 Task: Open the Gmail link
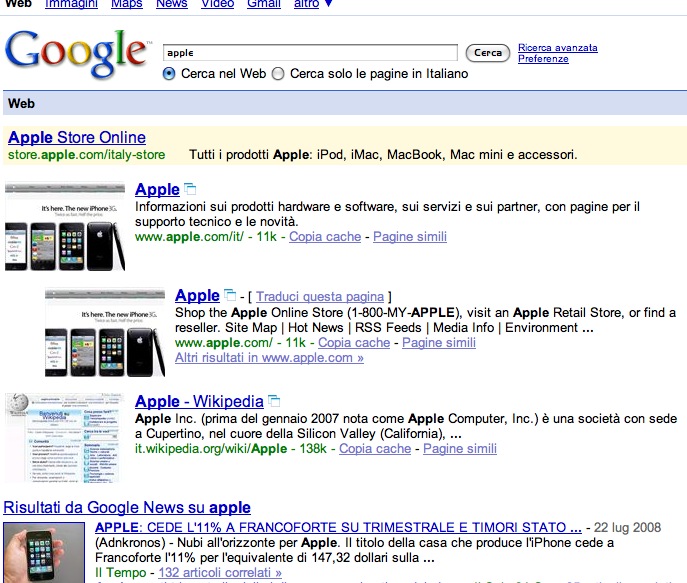[264, 4]
